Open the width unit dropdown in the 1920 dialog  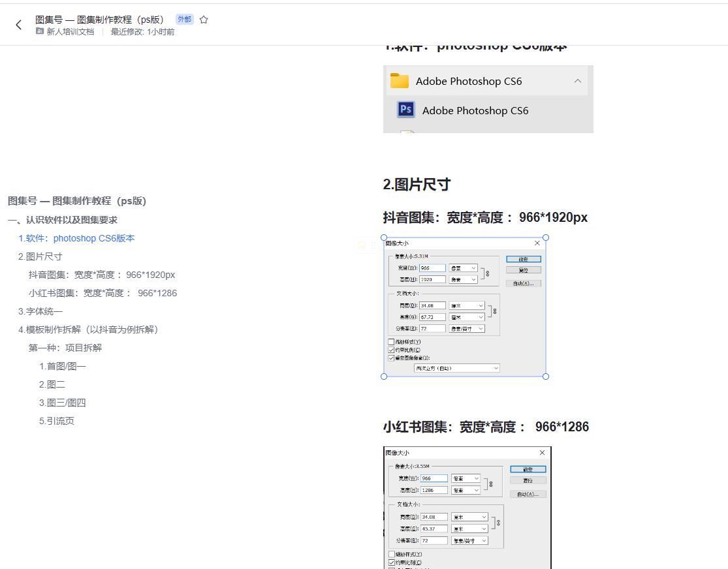pyautogui.click(x=464, y=268)
